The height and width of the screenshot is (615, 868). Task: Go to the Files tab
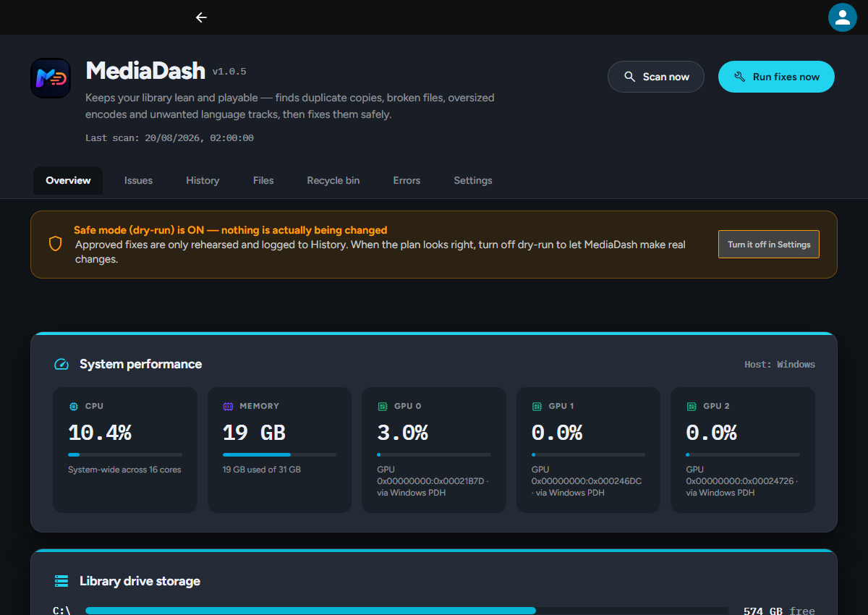click(x=263, y=180)
